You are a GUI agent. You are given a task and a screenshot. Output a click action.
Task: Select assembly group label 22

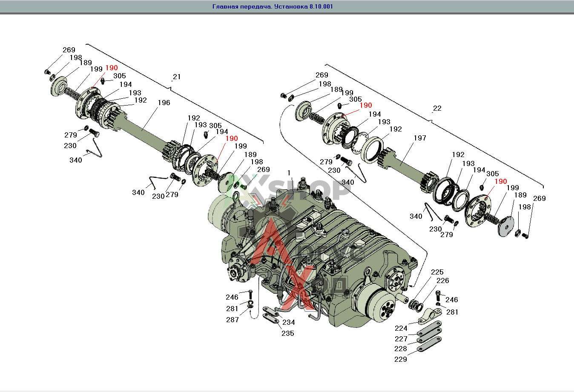point(437,108)
